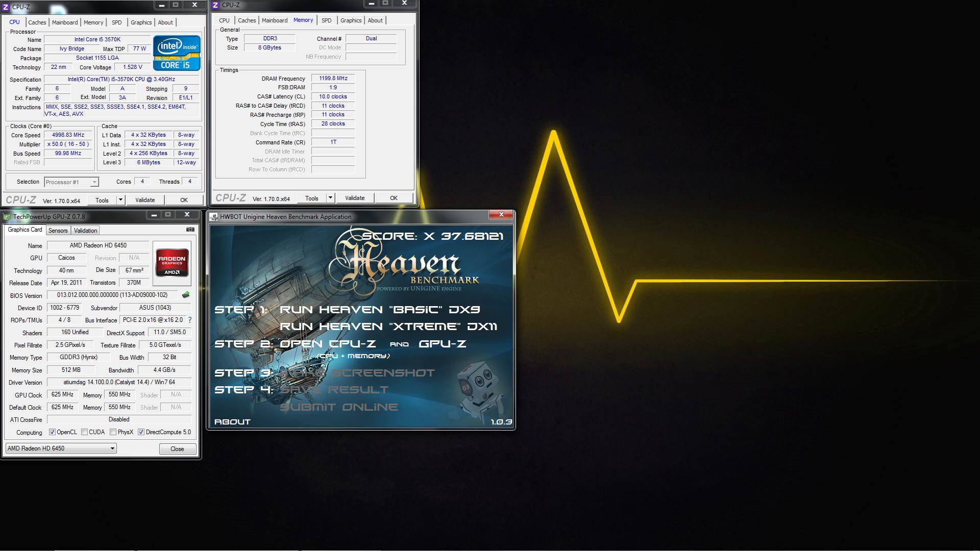
Task: Click GPU-Z link in Heaven app
Action: tap(443, 344)
